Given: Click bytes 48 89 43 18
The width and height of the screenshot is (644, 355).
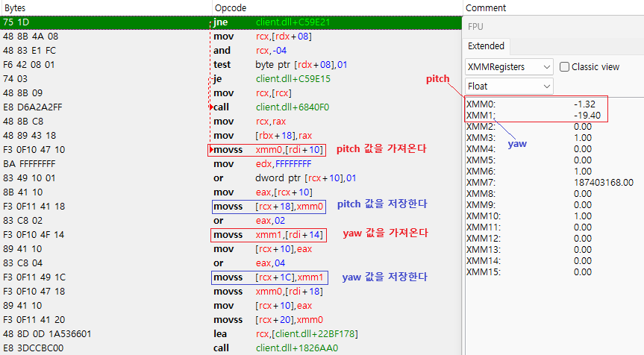Looking at the screenshot, I should pos(29,136).
